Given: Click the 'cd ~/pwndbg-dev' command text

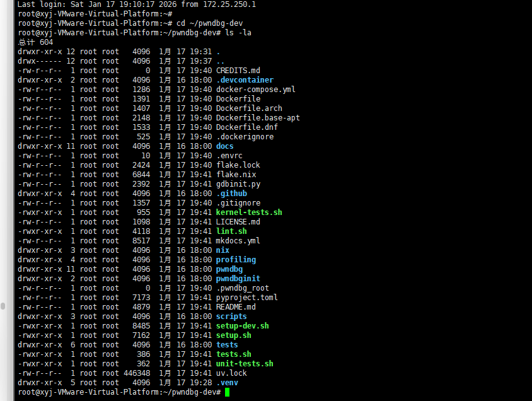Looking at the screenshot, I should 210,23.
